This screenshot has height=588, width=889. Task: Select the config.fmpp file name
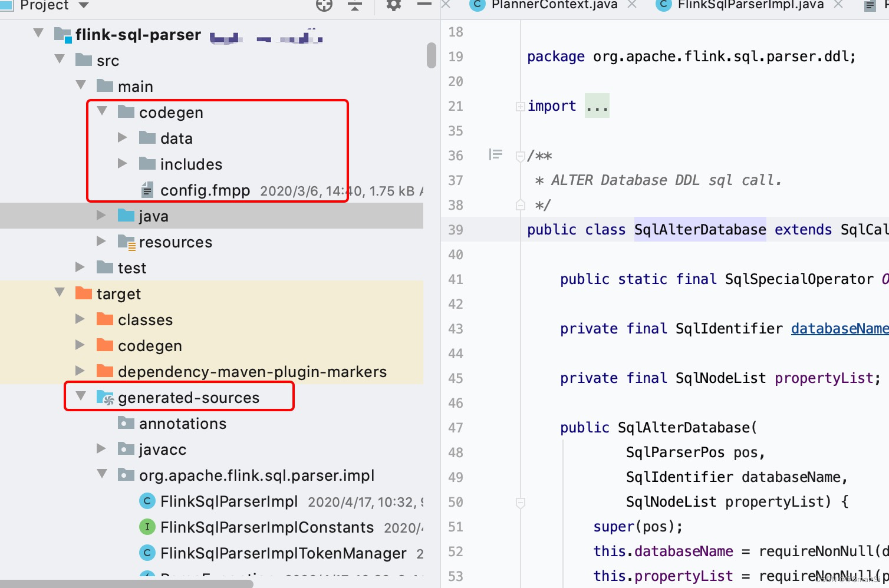[x=205, y=190]
